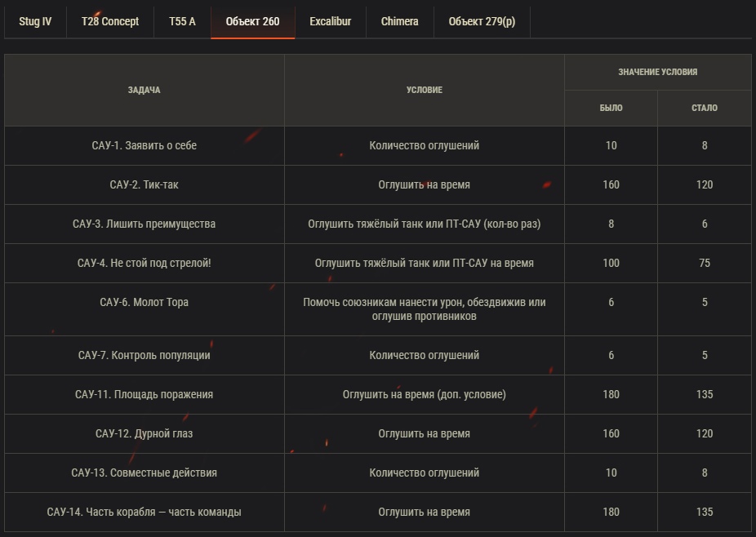This screenshot has width=756, height=537.
Task: Select task САУ-3. Лишить преимущества
Action: pos(145,224)
